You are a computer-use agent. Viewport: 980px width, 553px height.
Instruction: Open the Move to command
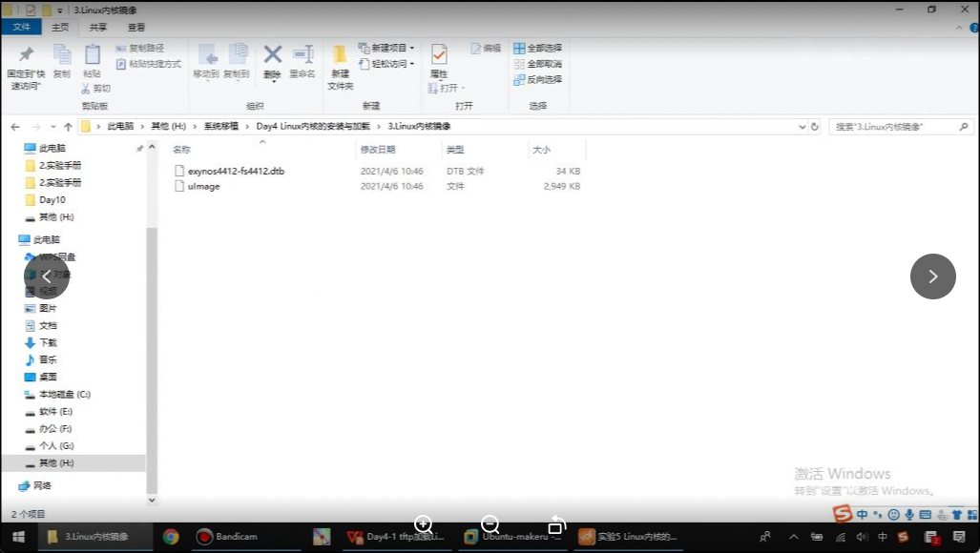(206, 61)
